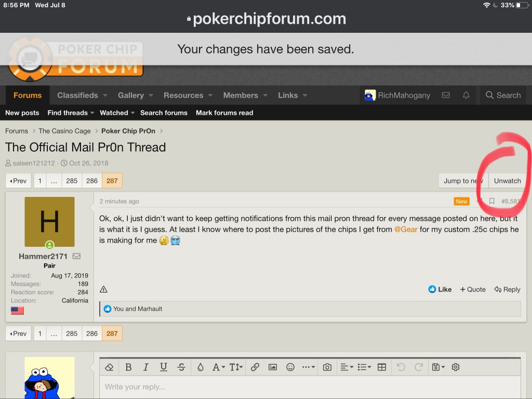Open the envelope conversations inbox icon

tap(446, 95)
